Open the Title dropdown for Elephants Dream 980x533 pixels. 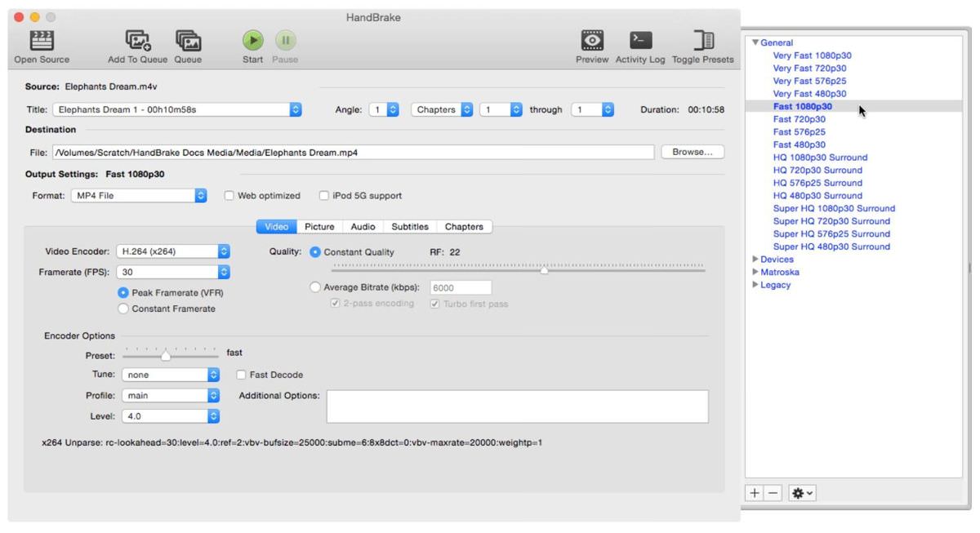[x=177, y=109]
